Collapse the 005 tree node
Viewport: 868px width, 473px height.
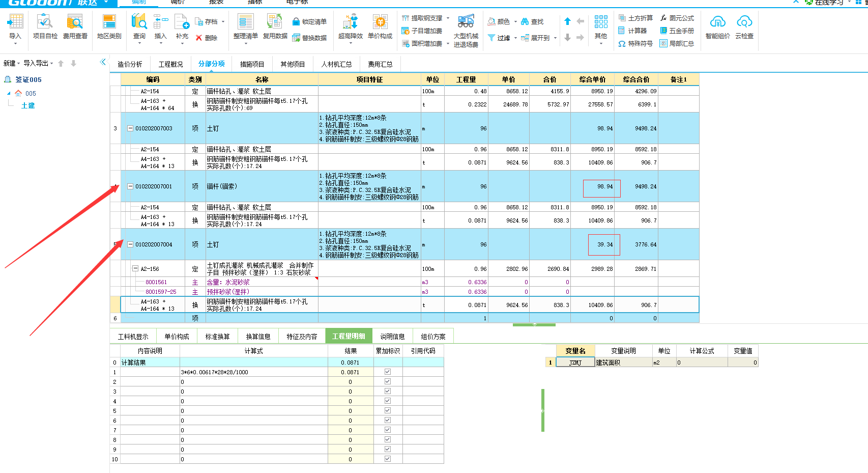tap(9, 94)
